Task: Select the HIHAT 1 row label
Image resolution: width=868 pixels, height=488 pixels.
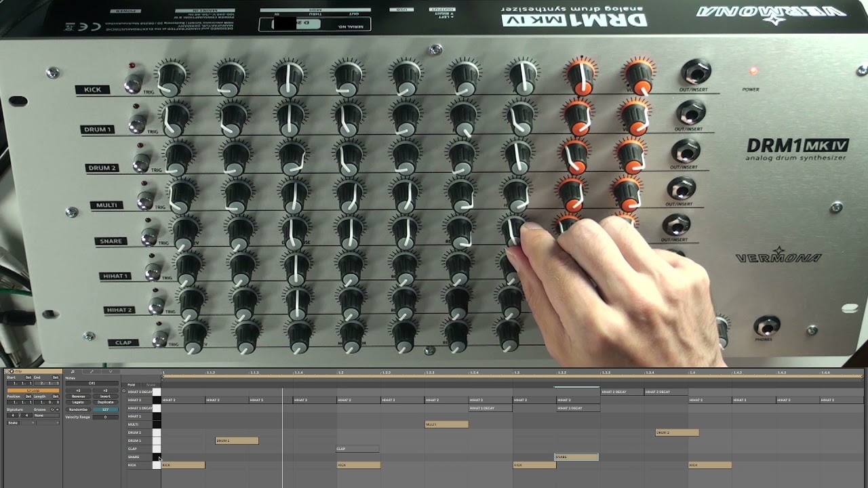Action: 134,416
